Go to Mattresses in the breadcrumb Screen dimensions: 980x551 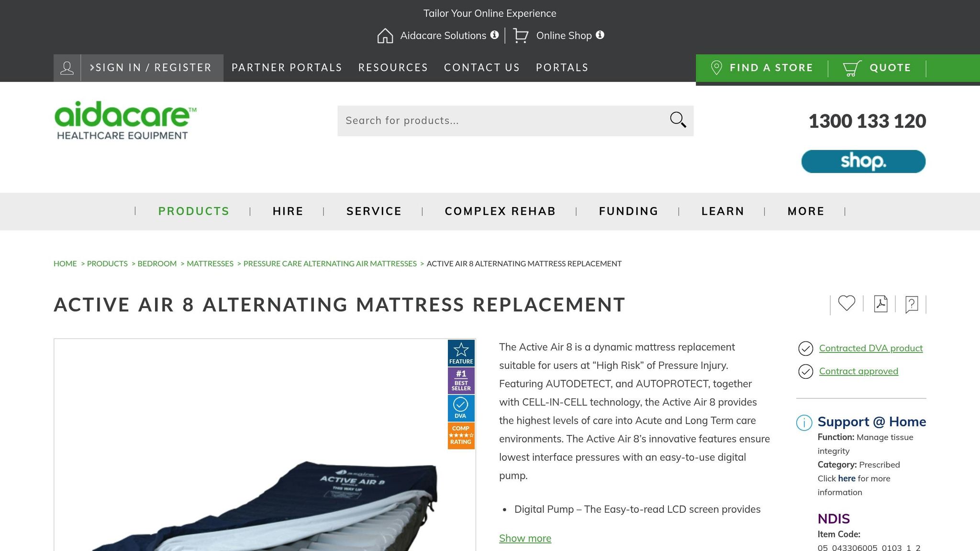[210, 264]
